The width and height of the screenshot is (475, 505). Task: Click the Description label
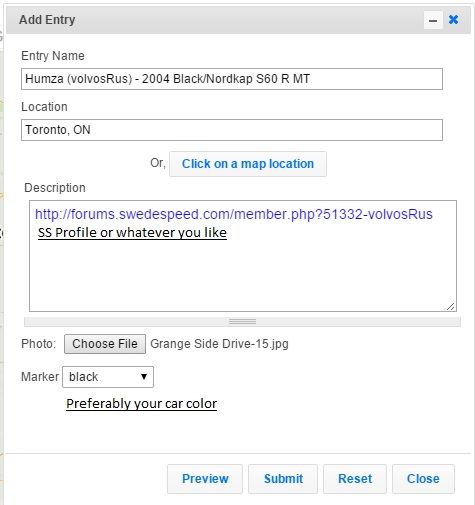(55, 188)
